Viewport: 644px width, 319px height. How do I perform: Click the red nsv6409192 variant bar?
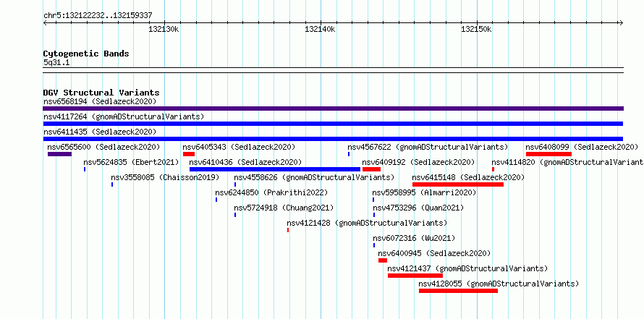point(372,169)
